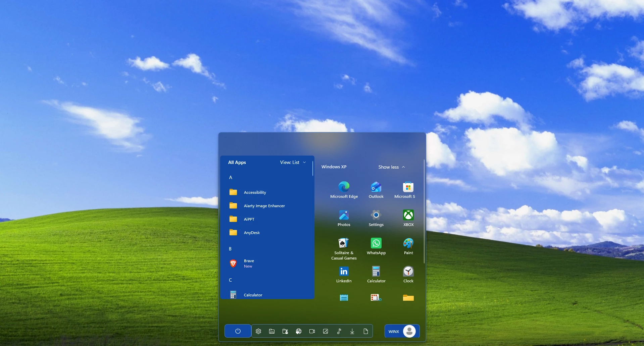Image resolution: width=644 pixels, height=346 pixels.
Task: Open the LinkedIn pinned app
Action: point(344,274)
